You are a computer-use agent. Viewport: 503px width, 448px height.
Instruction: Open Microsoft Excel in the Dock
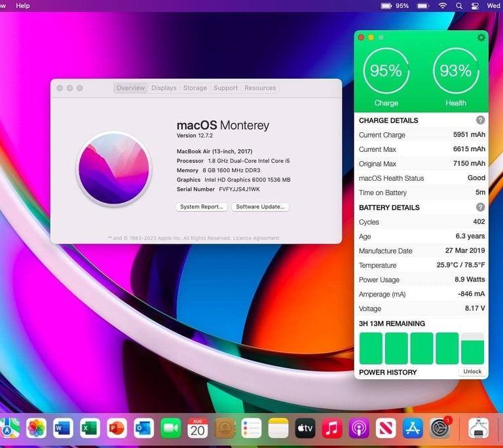coord(90,428)
